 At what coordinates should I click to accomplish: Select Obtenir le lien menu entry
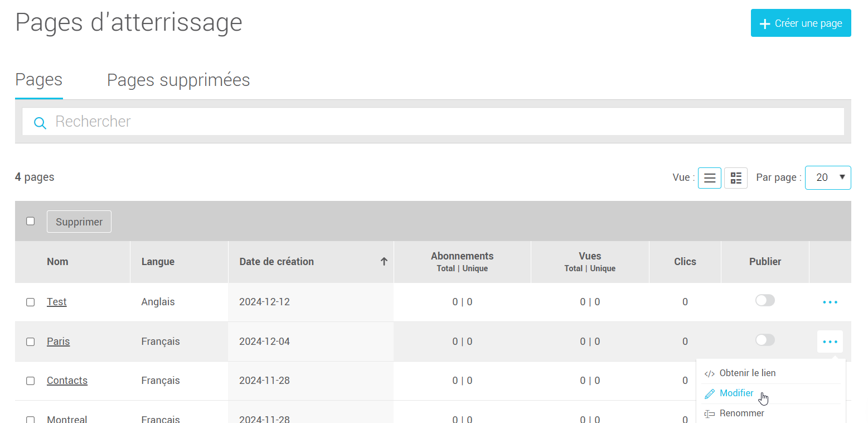pyautogui.click(x=747, y=373)
